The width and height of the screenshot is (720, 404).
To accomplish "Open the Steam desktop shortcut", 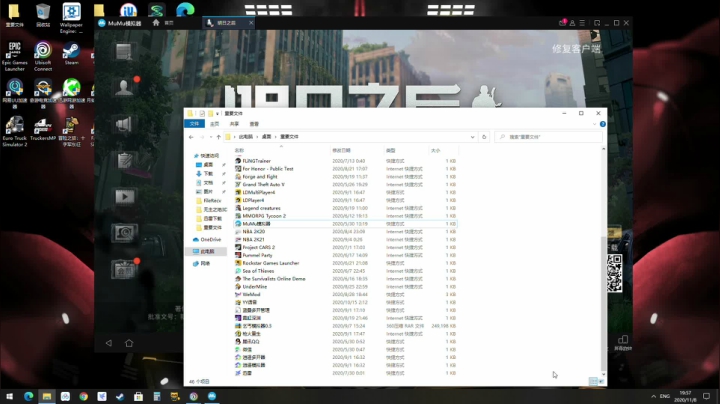I will (x=71, y=53).
